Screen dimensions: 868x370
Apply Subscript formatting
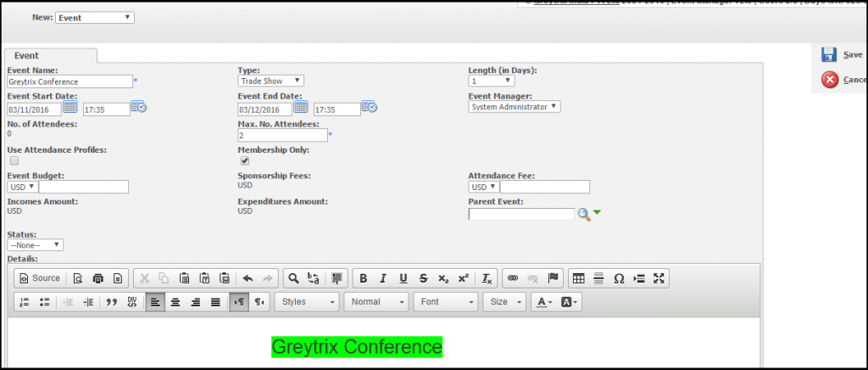[x=442, y=278]
